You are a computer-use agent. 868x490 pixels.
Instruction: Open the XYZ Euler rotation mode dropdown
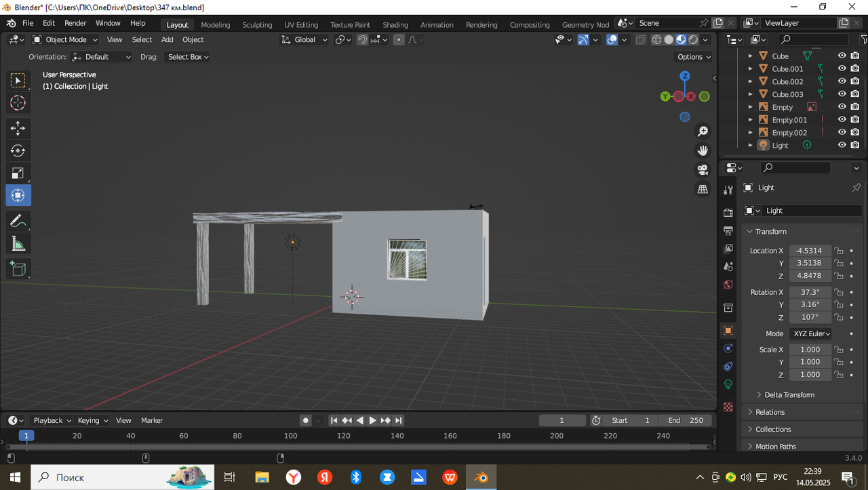(811, 333)
